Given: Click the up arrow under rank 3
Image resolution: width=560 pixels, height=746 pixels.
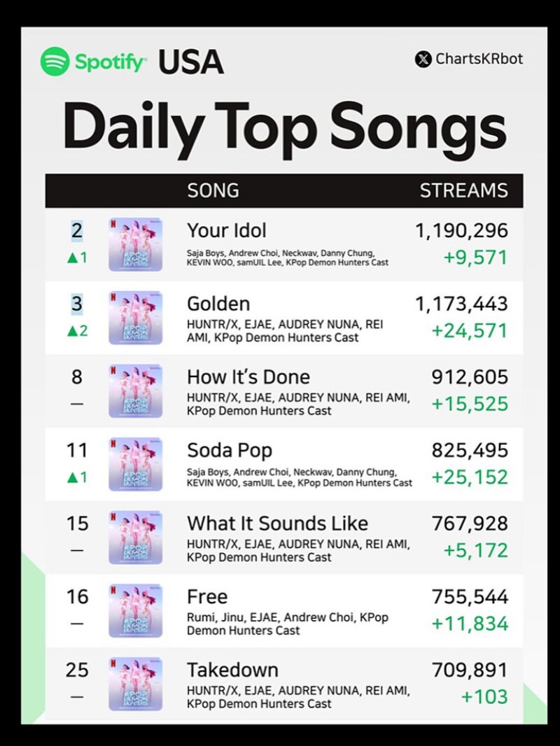Looking at the screenshot, I should (x=72, y=331).
